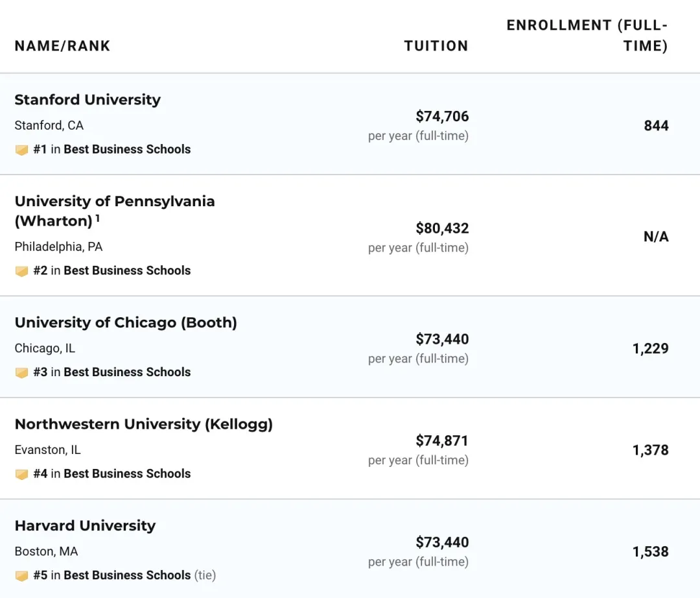This screenshot has height=598, width=700.
Task: Open Northwestern University (Kellogg) page
Action: [143, 424]
